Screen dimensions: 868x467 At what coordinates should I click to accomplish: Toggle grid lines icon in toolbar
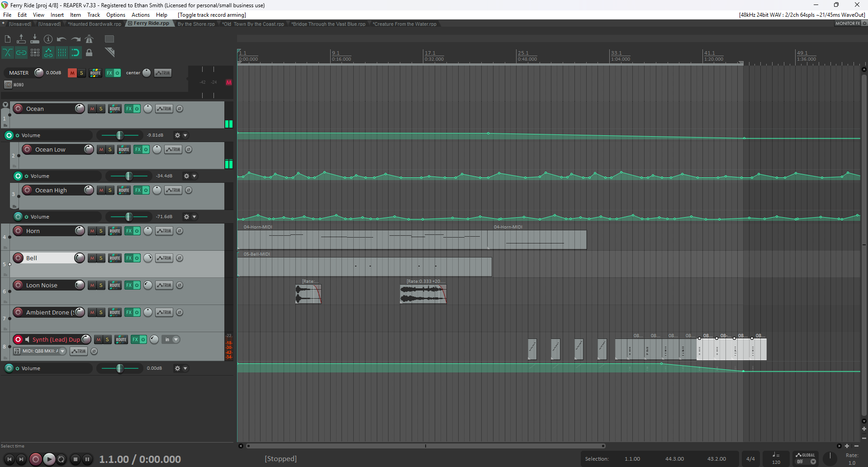click(x=62, y=53)
